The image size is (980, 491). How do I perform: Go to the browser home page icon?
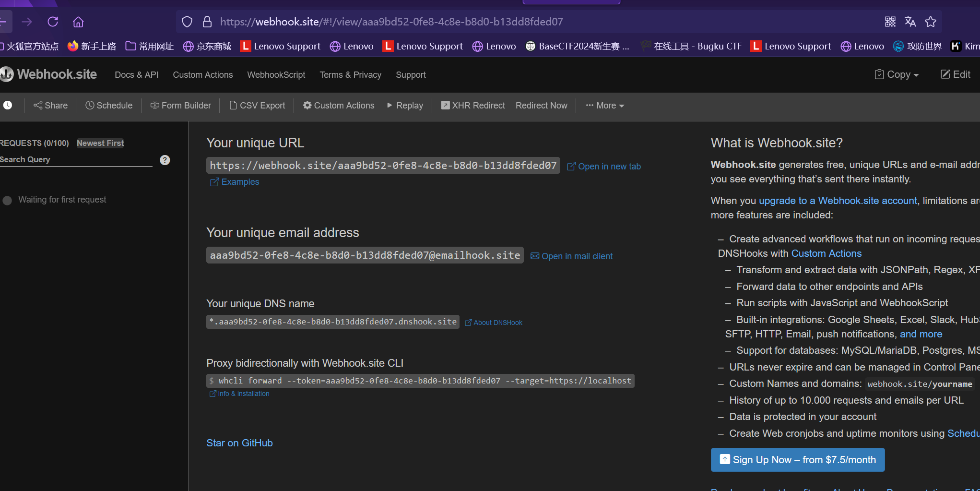78,22
